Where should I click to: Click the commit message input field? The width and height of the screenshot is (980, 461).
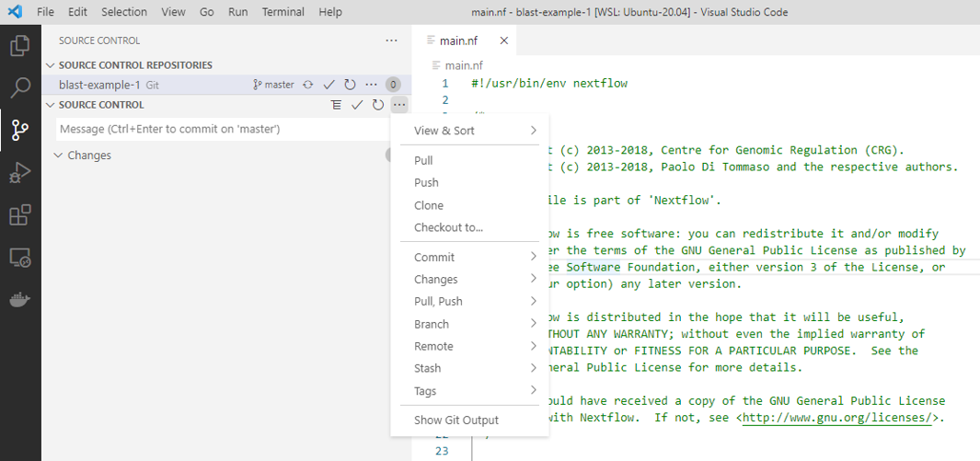221,129
